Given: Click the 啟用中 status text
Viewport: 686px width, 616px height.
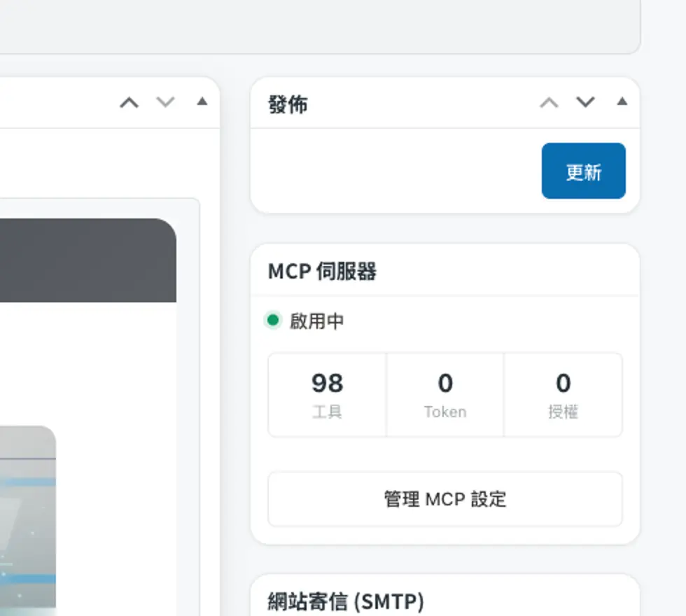Looking at the screenshot, I should pyautogui.click(x=316, y=321).
